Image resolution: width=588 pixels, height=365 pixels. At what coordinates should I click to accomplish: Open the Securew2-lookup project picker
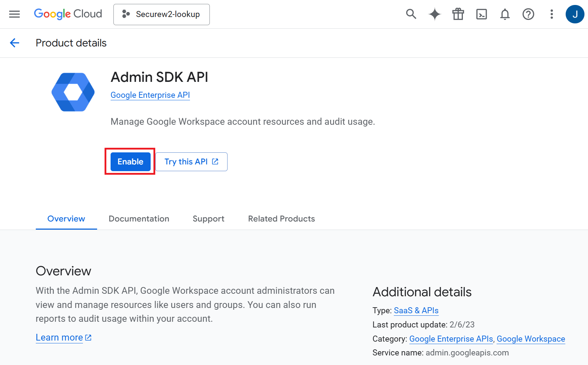pos(162,15)
